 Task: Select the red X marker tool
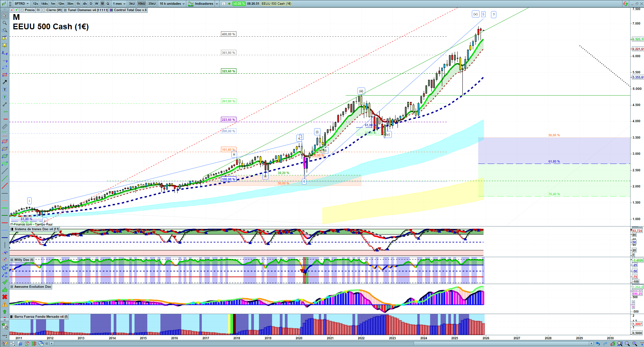5,297
